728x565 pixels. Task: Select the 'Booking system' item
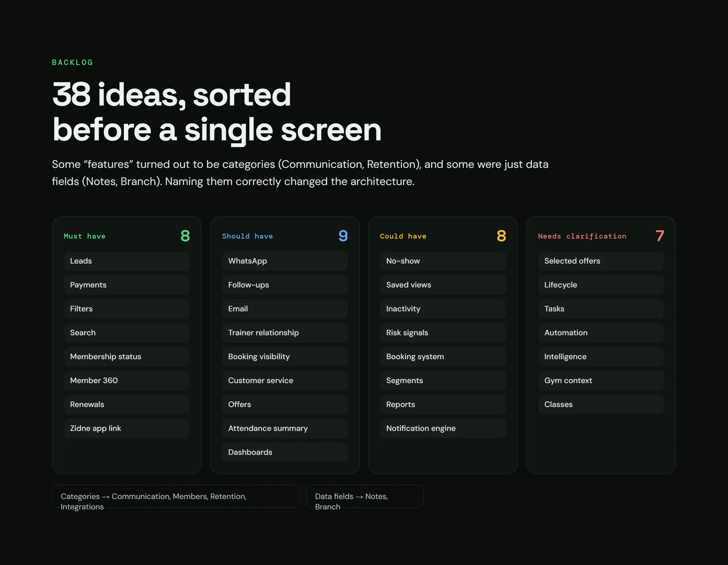click(443, 357)
